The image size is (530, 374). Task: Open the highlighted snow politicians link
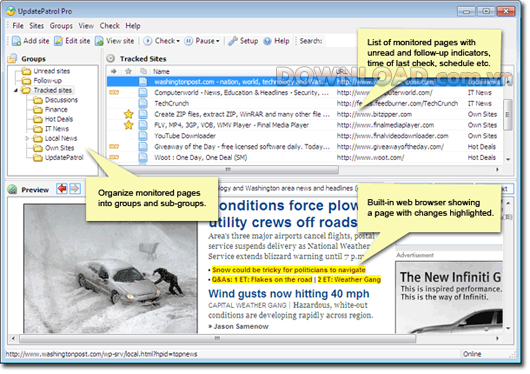(289, 270)
